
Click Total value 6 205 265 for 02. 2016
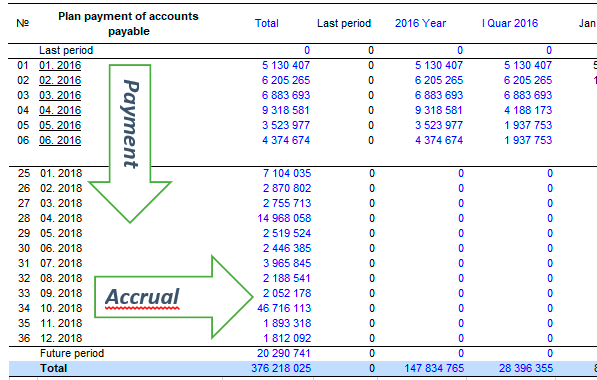[286, 80]
